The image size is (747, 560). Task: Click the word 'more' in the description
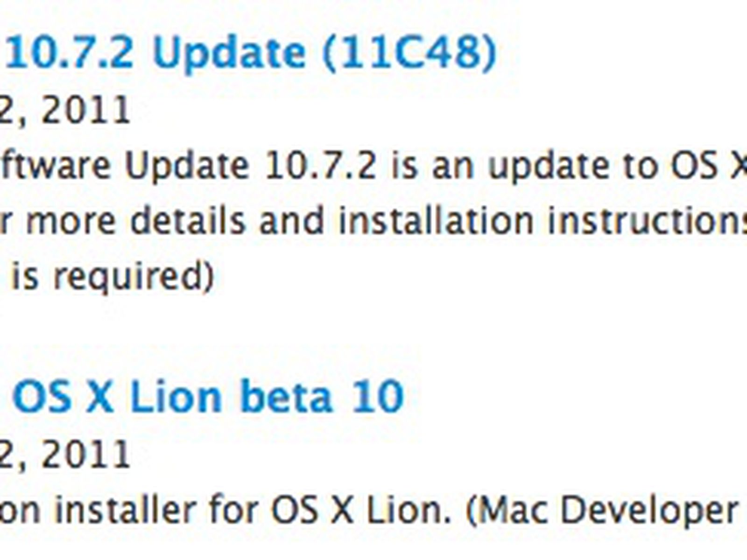[71, 220]
